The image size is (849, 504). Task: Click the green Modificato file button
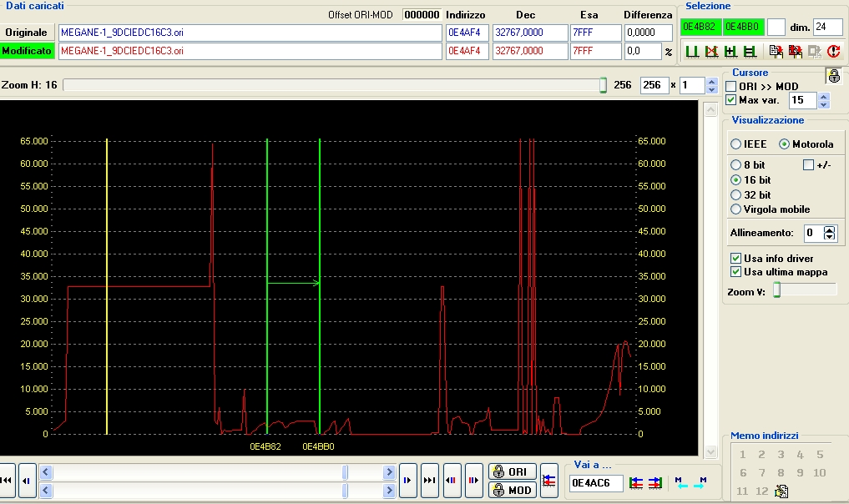click(x=27, y=51)
